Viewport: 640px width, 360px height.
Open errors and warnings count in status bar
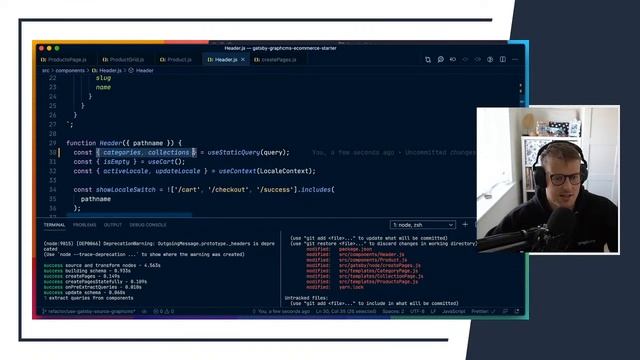(x=163, y=311)
